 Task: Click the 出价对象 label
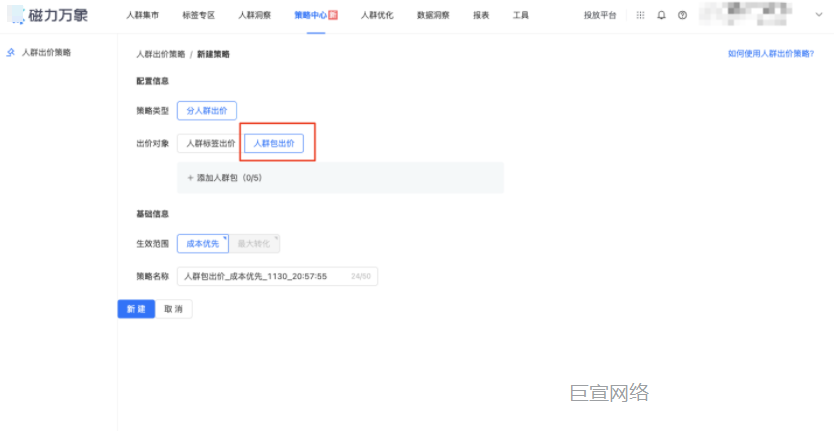click(x=153, y=144)
